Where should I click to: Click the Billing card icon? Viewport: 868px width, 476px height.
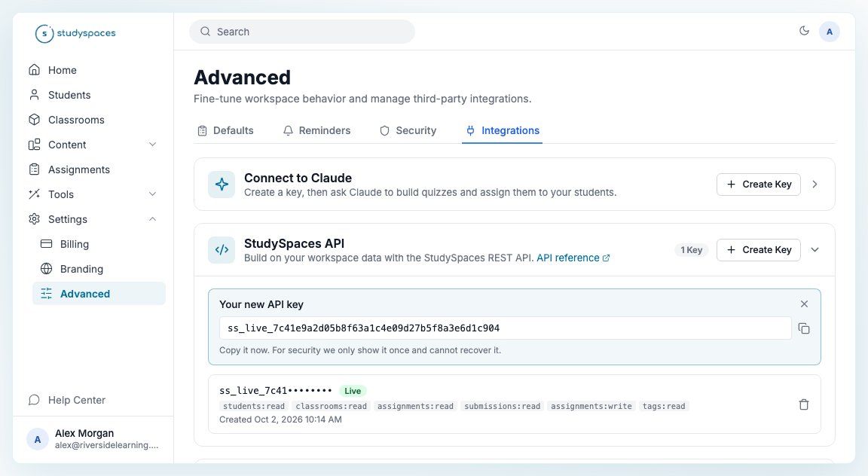47,244
